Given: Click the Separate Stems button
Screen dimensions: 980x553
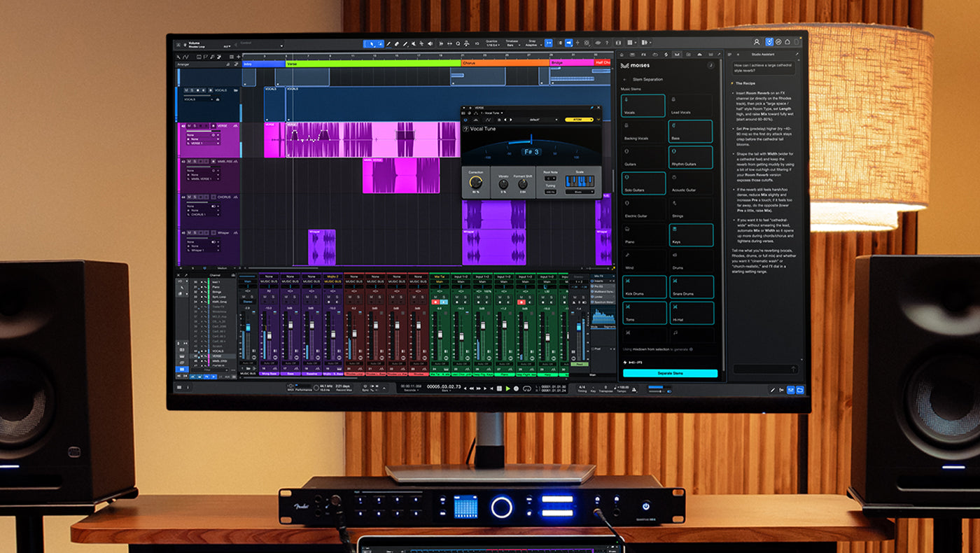Looking at the screenshot, I should (670, 373).
